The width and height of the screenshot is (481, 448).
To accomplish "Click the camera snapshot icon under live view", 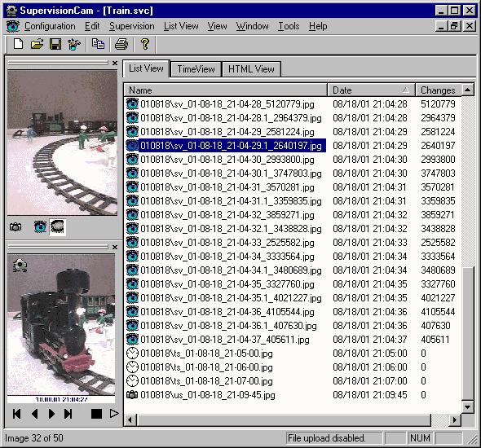I will pos(15,227).
